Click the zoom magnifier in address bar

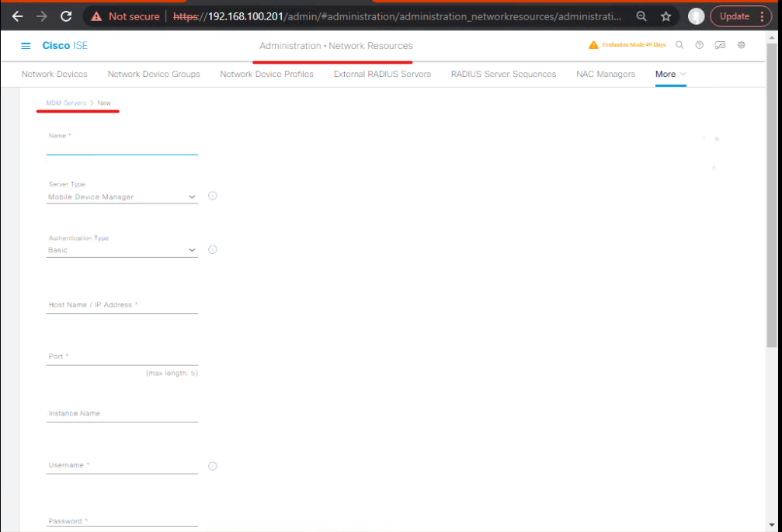tap(641, 16)
